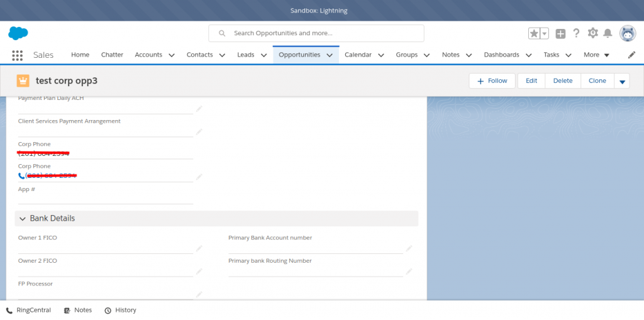Open the Accounts tab
This screenshot has width=644, height=320.
click(148, 55)
